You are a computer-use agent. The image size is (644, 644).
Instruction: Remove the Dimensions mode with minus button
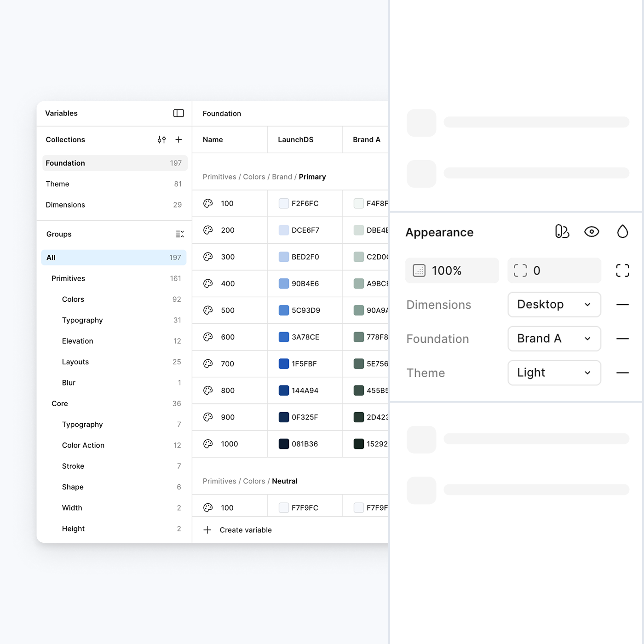pos(622,305)
